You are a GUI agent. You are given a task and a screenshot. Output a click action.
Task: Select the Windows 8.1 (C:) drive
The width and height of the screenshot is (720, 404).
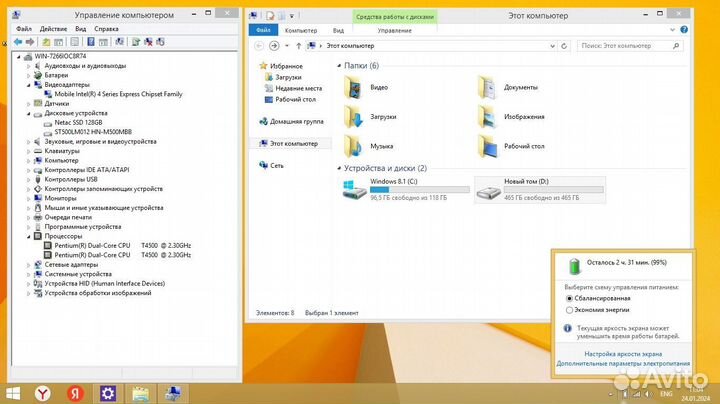click(x=406, y=189)
